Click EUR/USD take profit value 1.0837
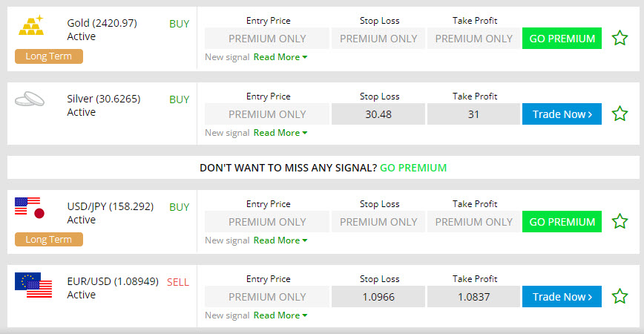The image size is (644, 334). [473, 297]
